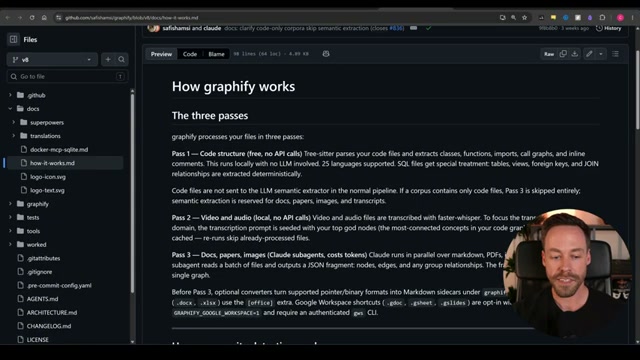Download the raw file icon
Image resolution: width=640 pixels, height=360 pixels.
tap(575, 54)
